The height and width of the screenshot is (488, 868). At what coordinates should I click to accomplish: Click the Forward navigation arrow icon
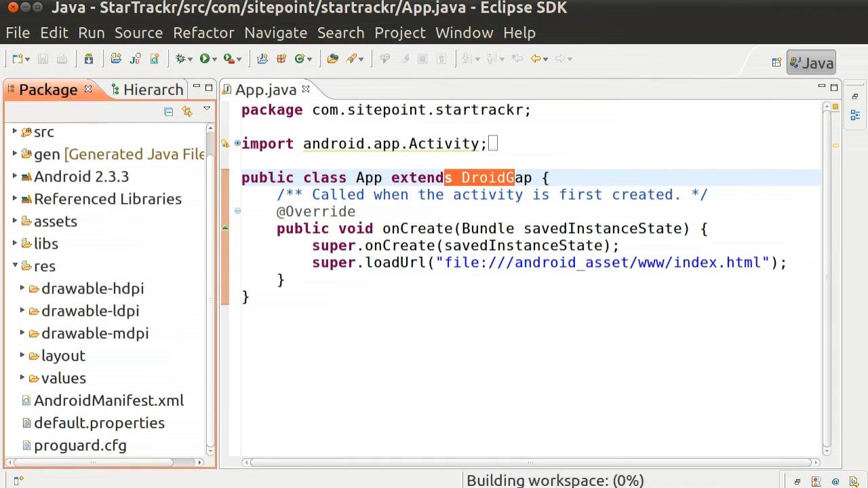pos(560,59)
